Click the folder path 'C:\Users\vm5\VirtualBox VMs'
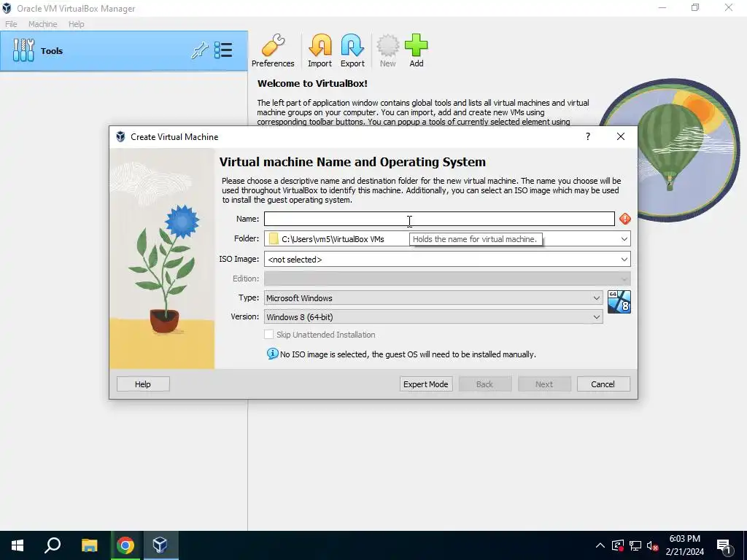The width and height of the screenshot is (747, 560). pos(333,239)
